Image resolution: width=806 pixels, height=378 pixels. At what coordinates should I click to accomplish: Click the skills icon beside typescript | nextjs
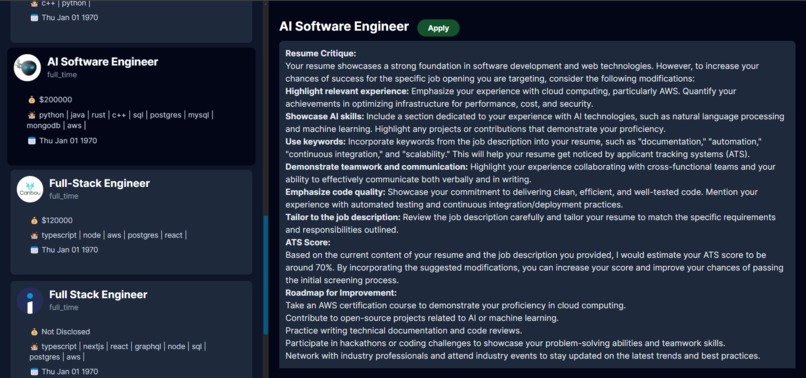(x=34, y=347)
